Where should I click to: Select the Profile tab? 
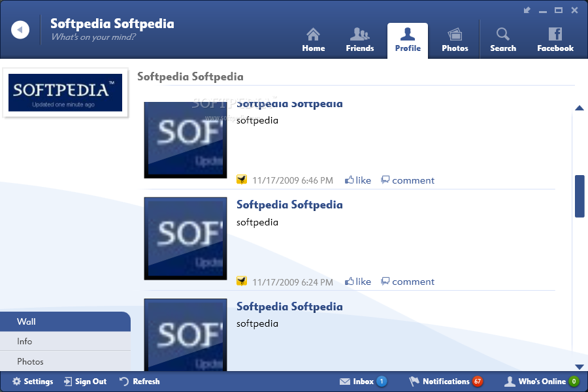[408, 41]
